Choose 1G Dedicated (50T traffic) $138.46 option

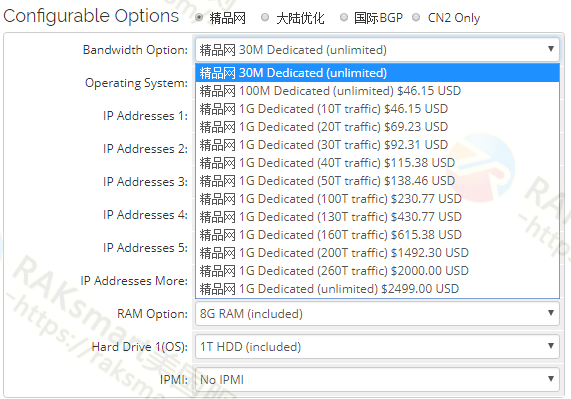tap(377, 181)
